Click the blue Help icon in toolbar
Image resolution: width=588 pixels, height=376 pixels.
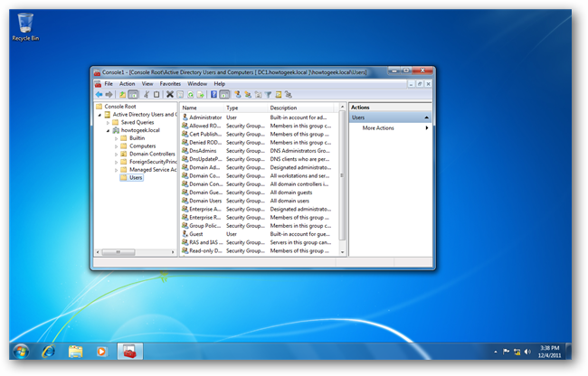click(x=213, y=94)
